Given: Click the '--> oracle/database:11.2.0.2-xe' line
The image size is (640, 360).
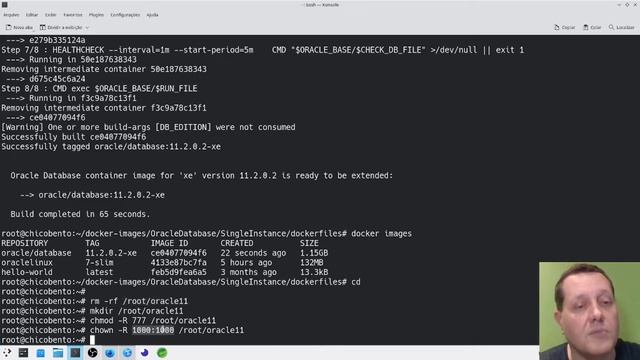Looking at the screenshot, I should point(92,195).
